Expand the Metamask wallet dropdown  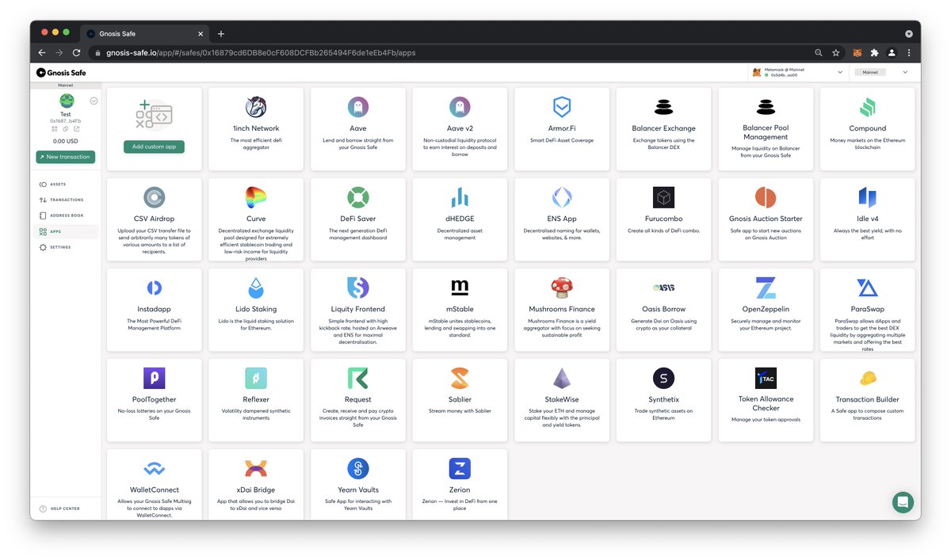(x=797, y=72)
